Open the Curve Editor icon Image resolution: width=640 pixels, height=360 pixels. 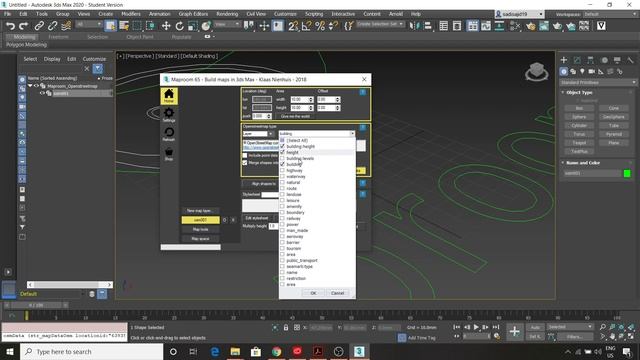point(486,26)
